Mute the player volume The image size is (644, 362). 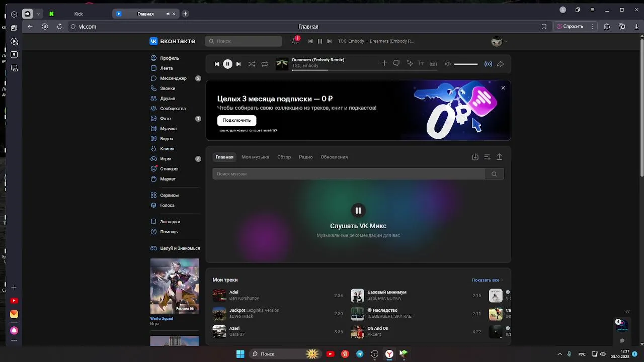point(448,64)
